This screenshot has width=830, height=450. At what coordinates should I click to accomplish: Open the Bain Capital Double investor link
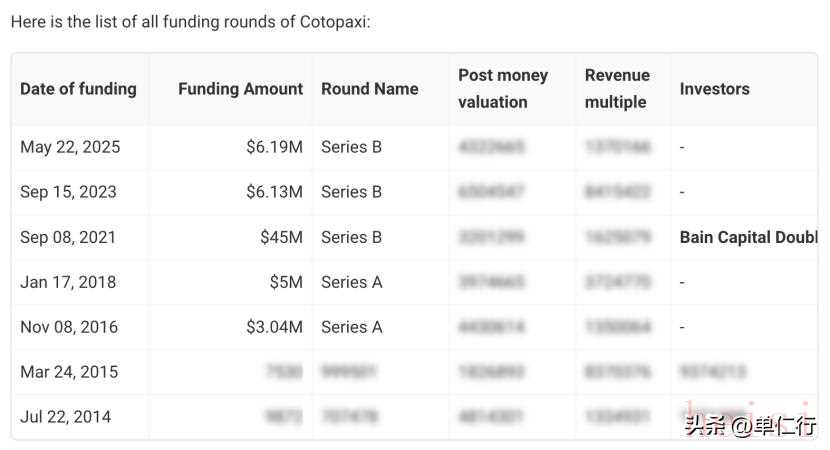pyautogui.click(x=748, y=237)
